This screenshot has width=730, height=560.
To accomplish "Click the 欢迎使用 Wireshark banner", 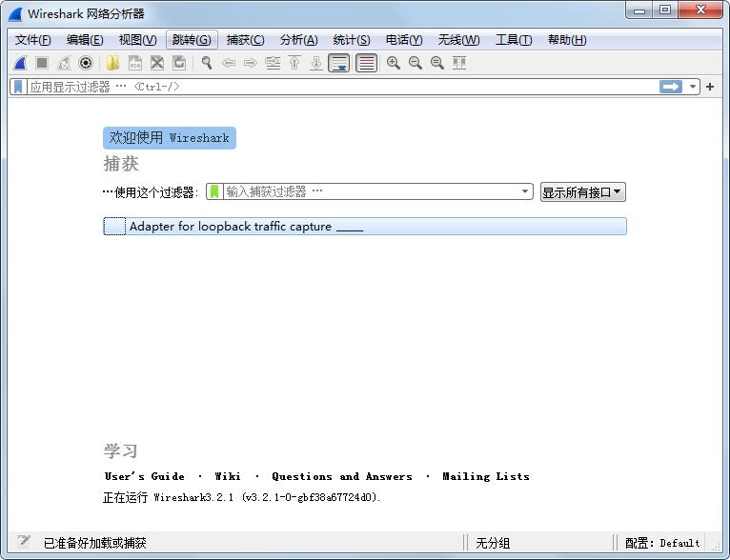I will point(170,138).
